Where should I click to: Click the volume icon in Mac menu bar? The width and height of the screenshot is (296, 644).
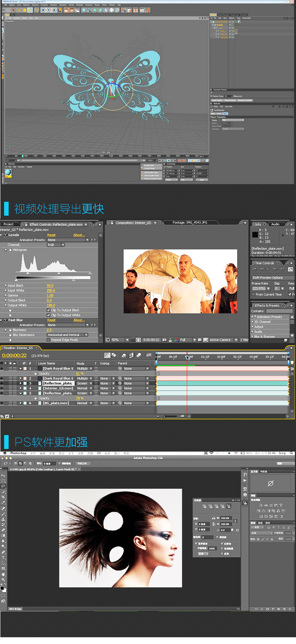click(229, 453)
